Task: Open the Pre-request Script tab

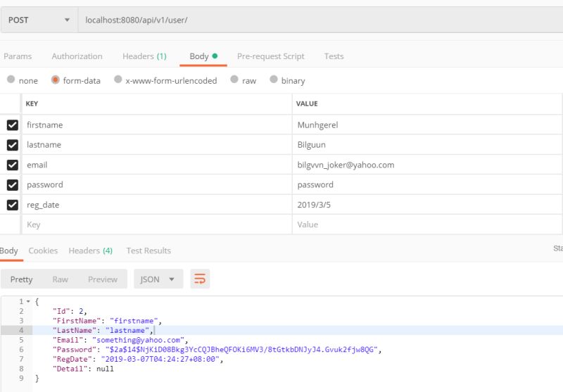Action: 271,56
